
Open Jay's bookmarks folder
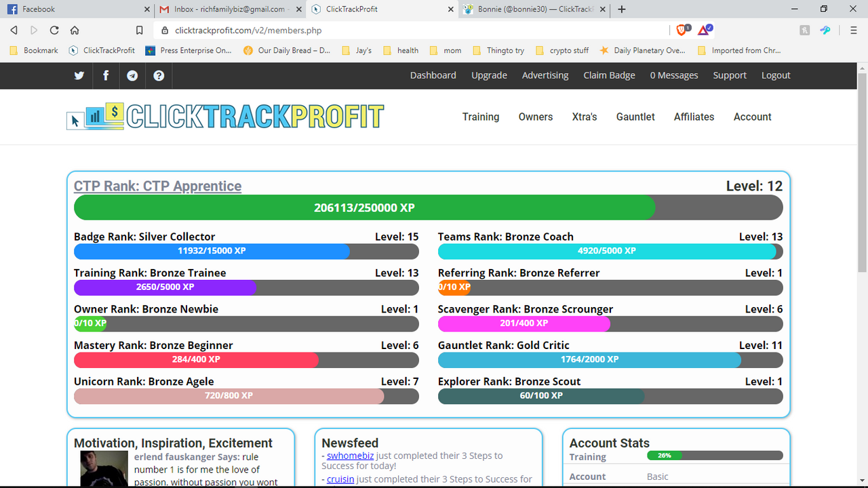coord(357,50)
